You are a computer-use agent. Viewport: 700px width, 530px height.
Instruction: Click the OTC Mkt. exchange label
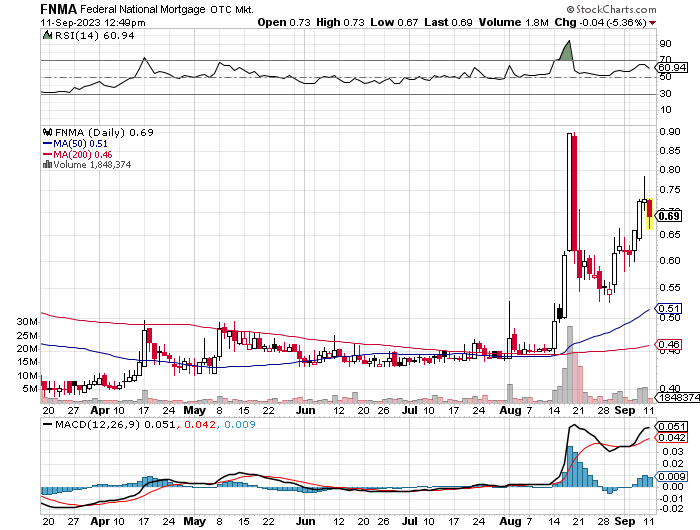tap(232, 9)
